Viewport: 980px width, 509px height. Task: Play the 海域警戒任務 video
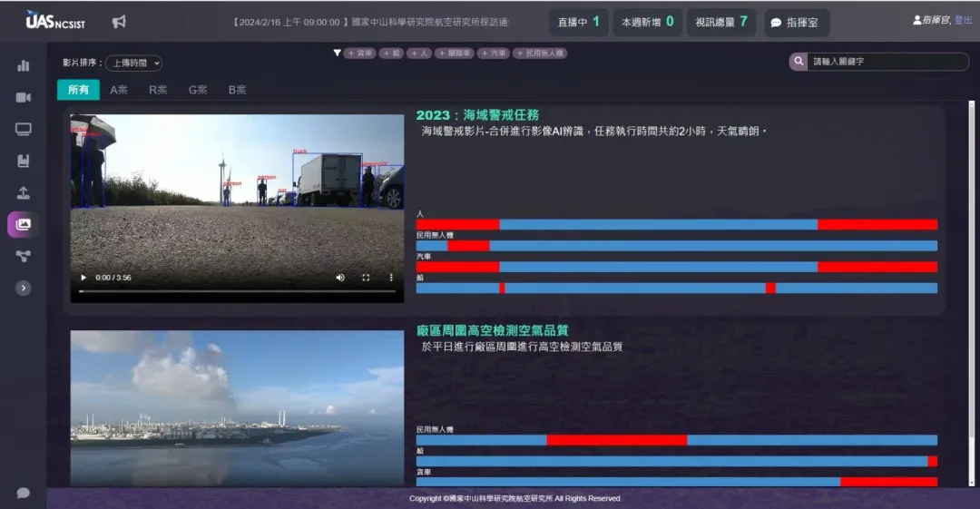click(83, 278)
